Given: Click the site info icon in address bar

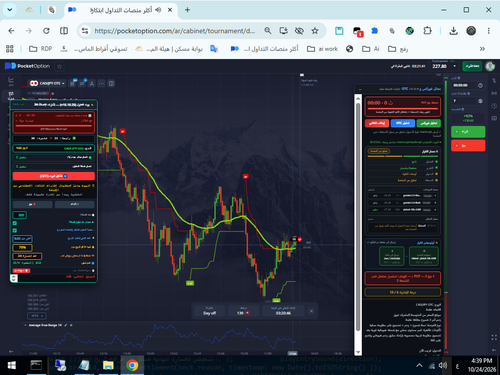Looking at the screenshot, I should click(85, 31).
